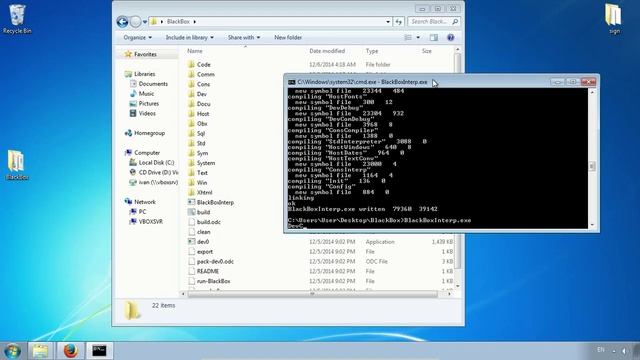Click the EN language indicator in tray
Image resolution: width=640 pixels, height=360 pixels.
(601, 350)
